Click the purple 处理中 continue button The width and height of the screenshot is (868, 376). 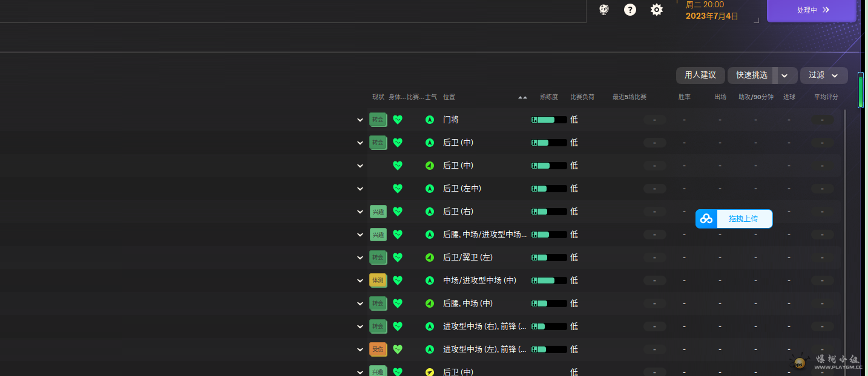[x=811, y=10]
